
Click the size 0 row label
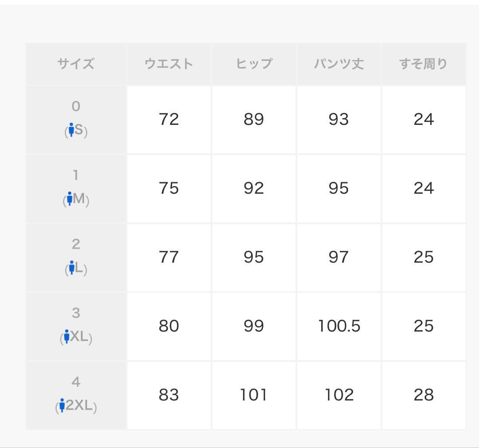click(x=76, y=106)
